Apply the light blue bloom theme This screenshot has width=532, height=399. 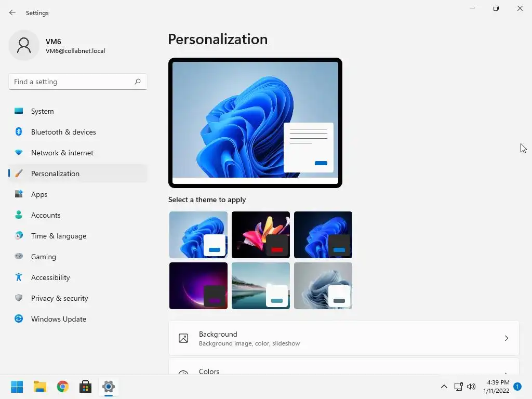tap(198, 235)
